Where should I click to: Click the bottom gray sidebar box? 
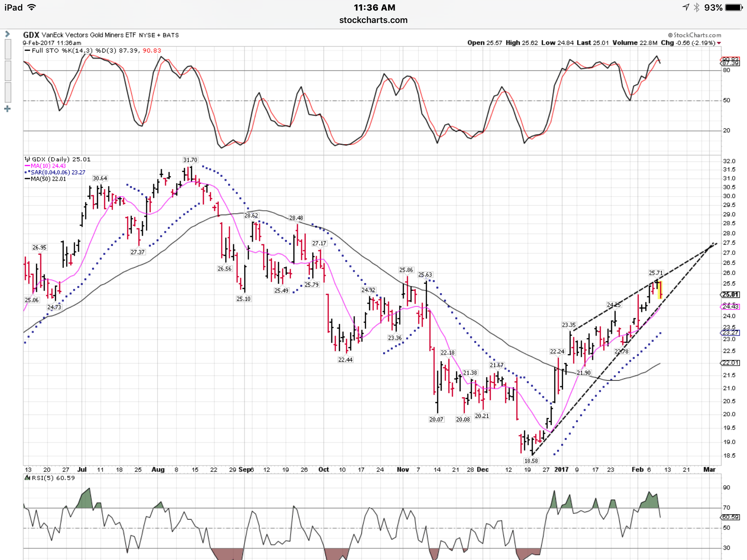[8, 92]
